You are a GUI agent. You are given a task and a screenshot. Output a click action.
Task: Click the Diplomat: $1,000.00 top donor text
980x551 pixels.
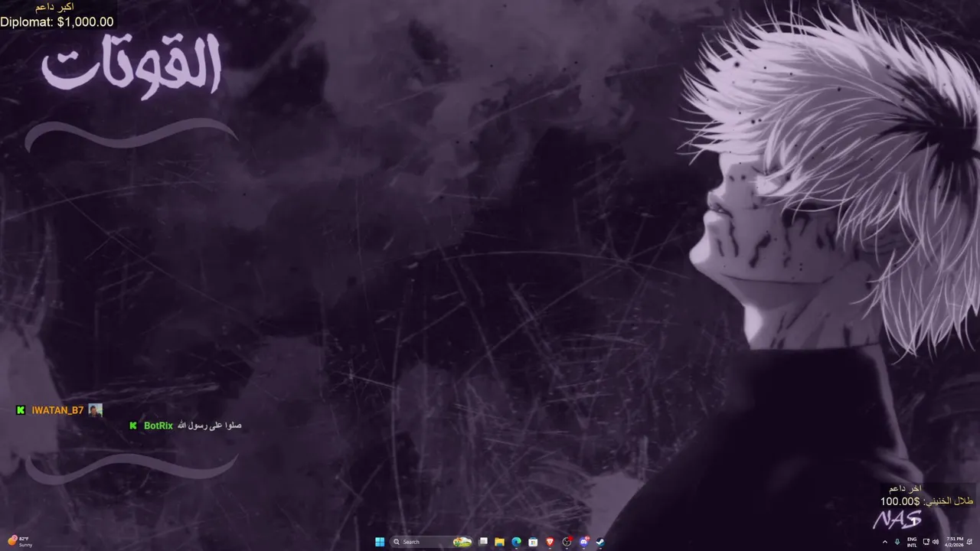[57, 22]
